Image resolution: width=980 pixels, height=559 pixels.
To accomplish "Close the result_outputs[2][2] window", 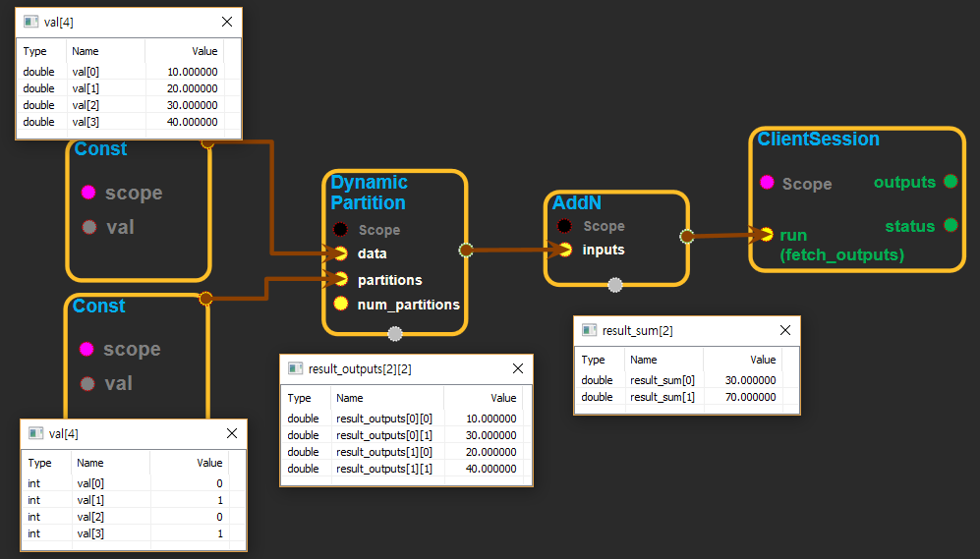I will (x=517, y=369).
